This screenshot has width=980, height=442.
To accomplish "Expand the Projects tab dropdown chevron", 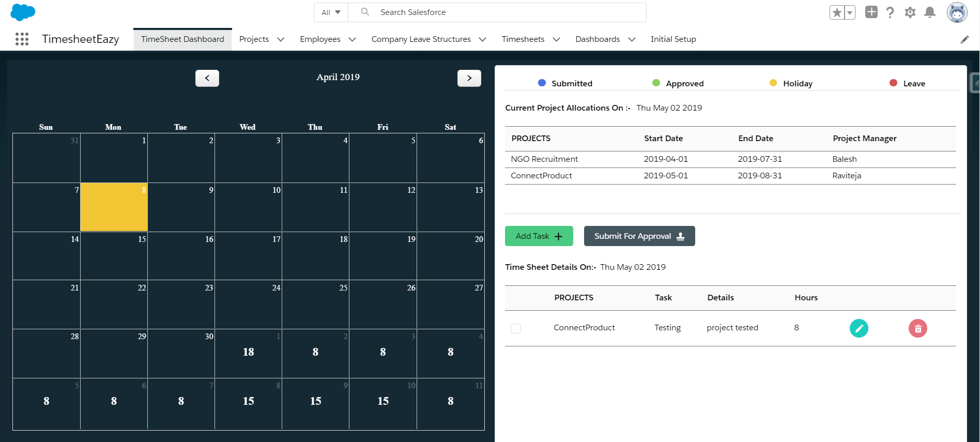I will pyautogui.click(x=281, y=39).
